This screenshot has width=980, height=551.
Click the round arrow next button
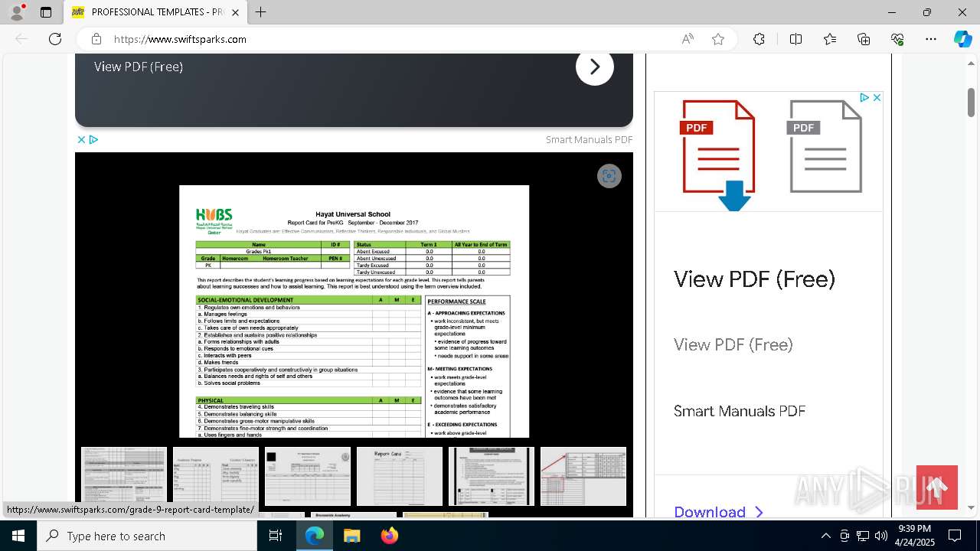coord(595,67)
